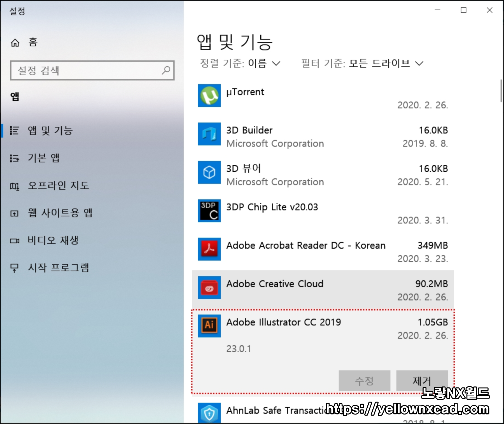The width and height of the screenshot is (504, 424).
Task: Click the Adobe Acrobat Reader icon
Action: pyautogui.click(x=209, y=249)
